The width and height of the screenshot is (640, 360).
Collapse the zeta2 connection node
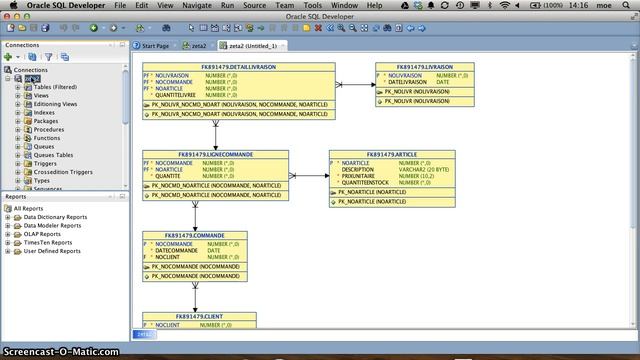tap(8, 78)
